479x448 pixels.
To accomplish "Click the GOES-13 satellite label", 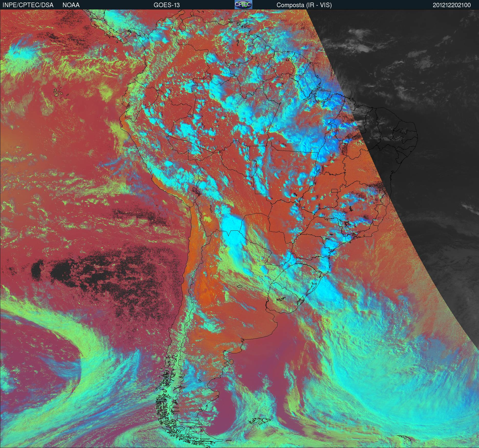I will pyautogui.click(x=166, y=5).
